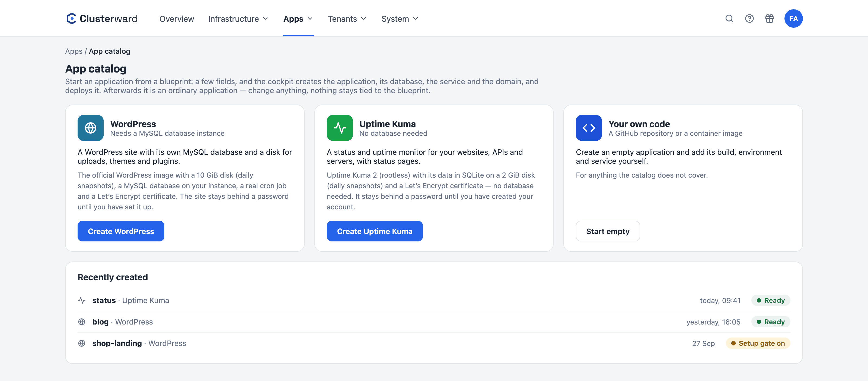
Task: Open the search icon in header
Action: tap(729, 18)
